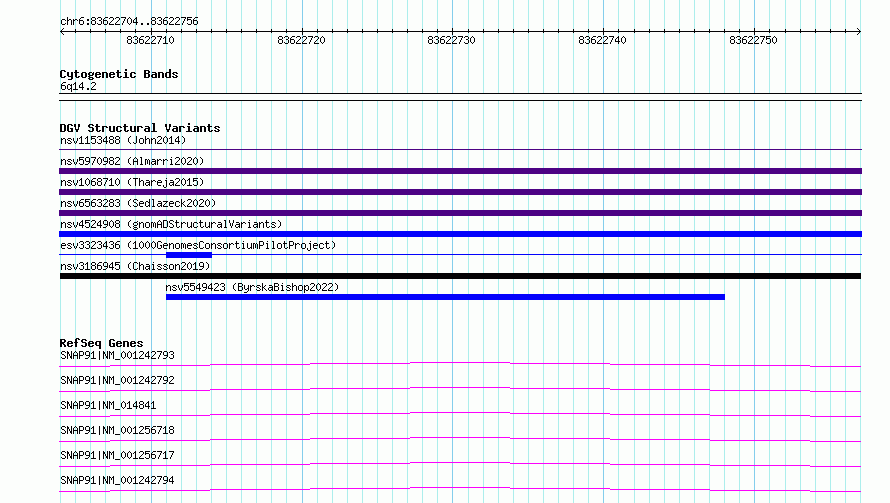Click ruler position 83622750

point(753,40)
